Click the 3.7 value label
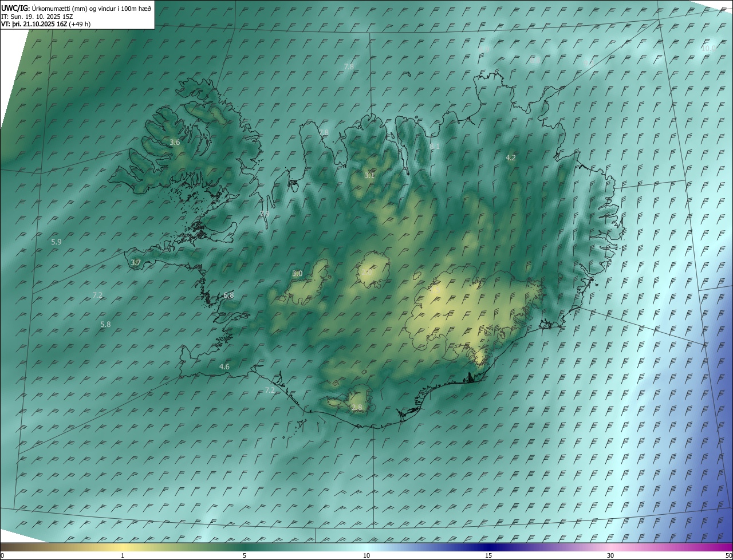The image size is (733, 560). [x=136, y=263]
